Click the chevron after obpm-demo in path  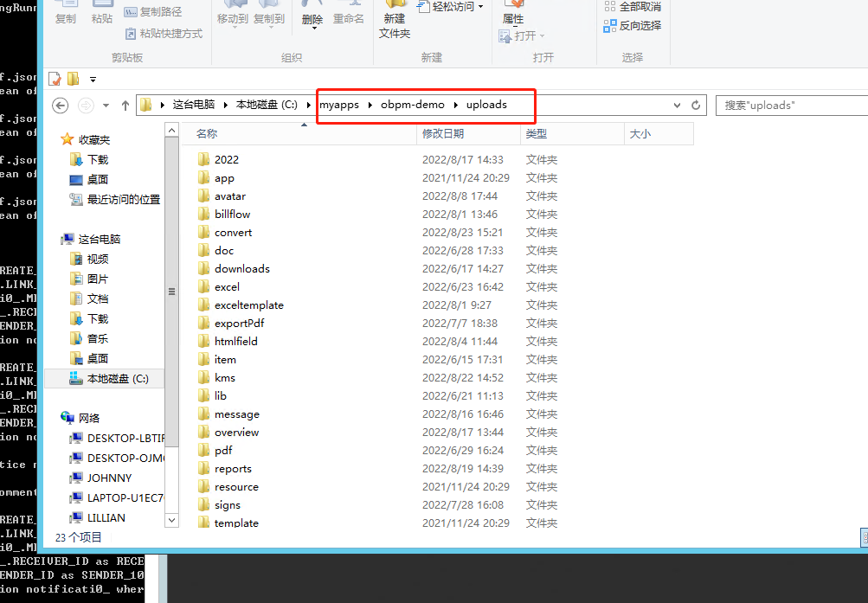pos(455,105)
